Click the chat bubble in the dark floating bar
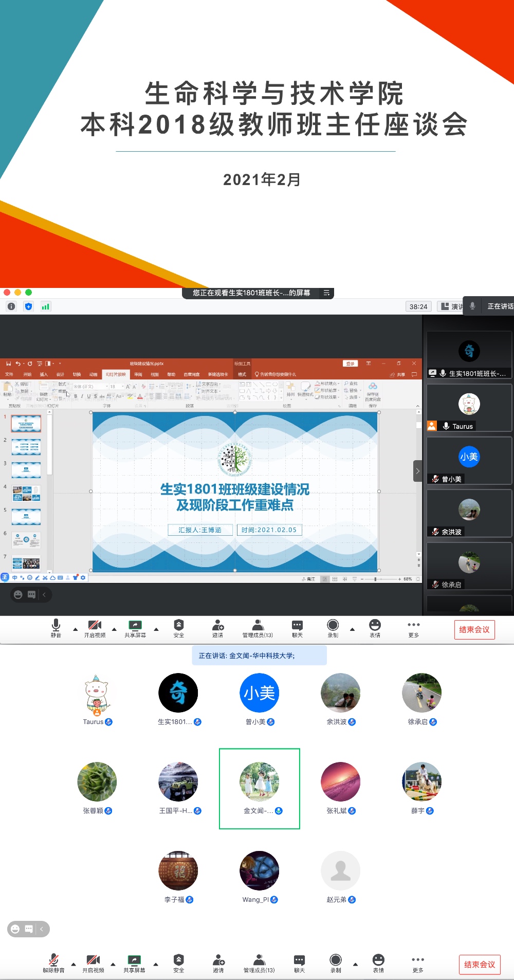This screenshot has width=514, height=980. click(31, 595)
